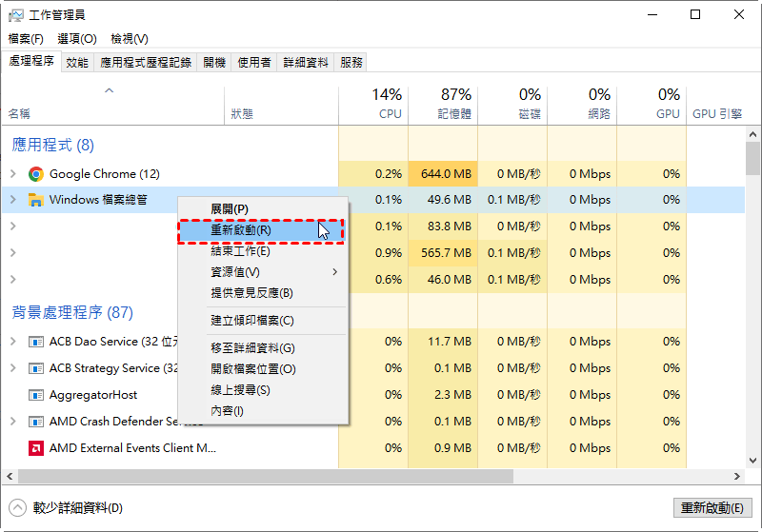Click the AggregatorHost process icon

click(36, 395)
